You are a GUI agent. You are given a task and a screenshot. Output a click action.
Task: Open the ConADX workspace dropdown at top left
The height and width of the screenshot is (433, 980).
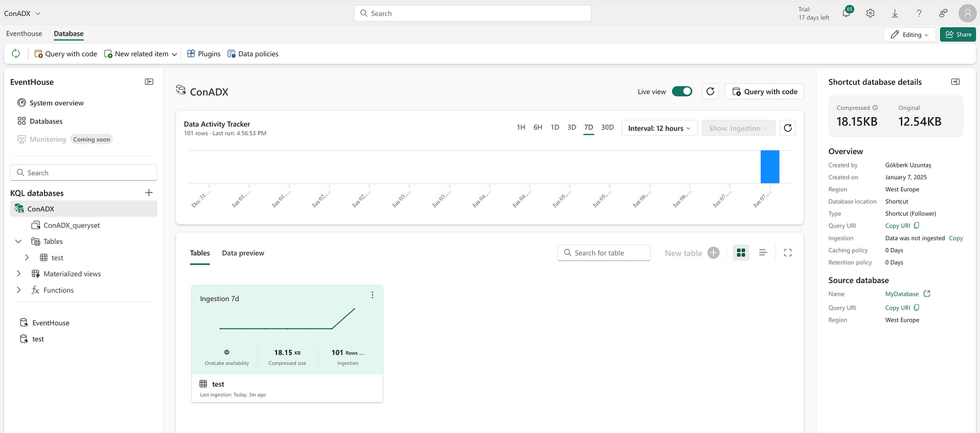click(22, 13)
